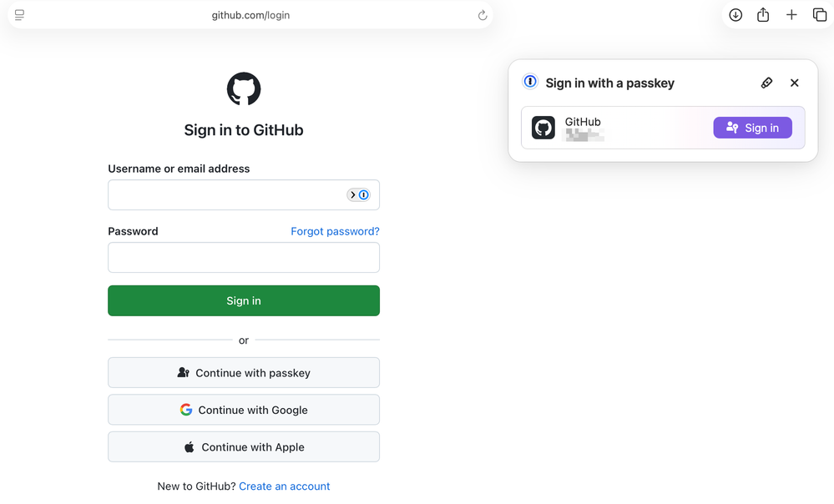Click the page menu icon in address bar

19,15
